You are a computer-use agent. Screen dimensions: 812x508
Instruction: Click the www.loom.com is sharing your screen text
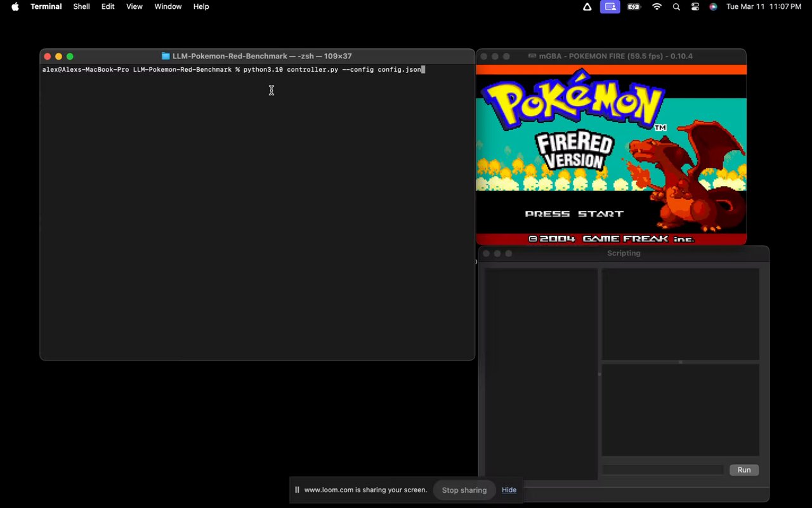[x=366, y=490]
